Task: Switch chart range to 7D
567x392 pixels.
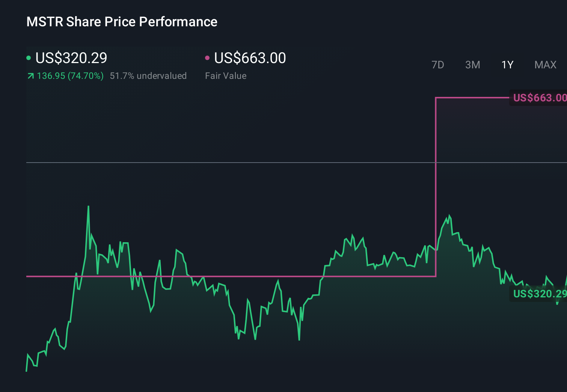Action: tap(437, 65)
